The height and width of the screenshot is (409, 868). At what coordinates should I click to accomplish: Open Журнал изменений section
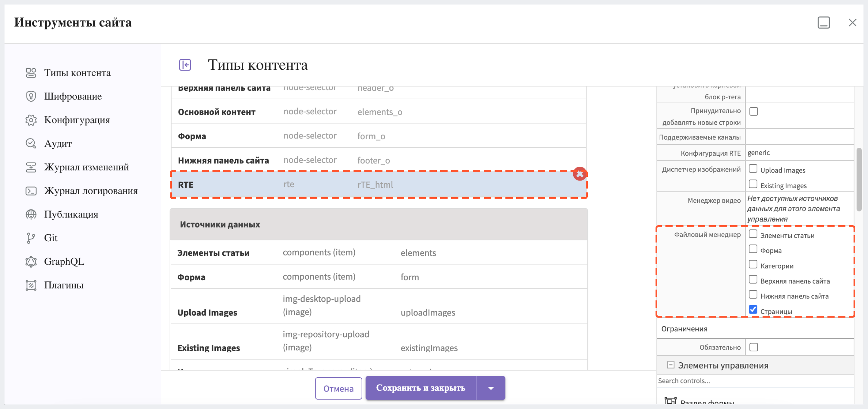[86, 167]
